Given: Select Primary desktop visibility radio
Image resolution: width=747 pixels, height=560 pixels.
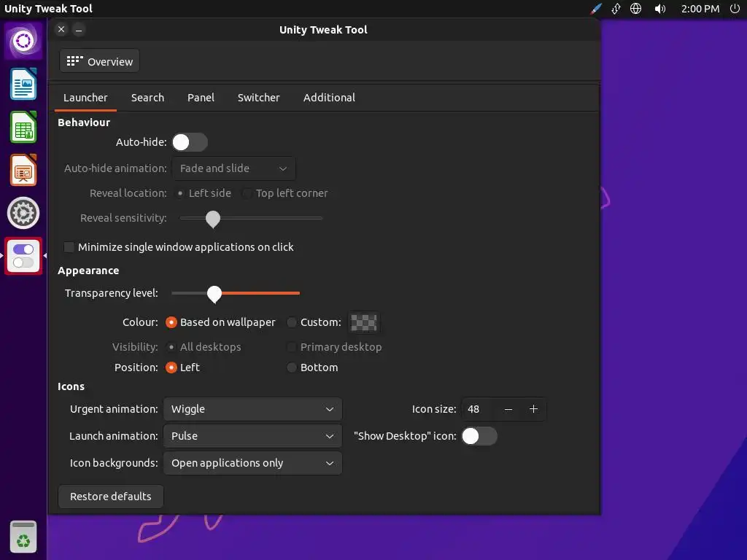Looking at the screenshot, I should pos(292,347).
